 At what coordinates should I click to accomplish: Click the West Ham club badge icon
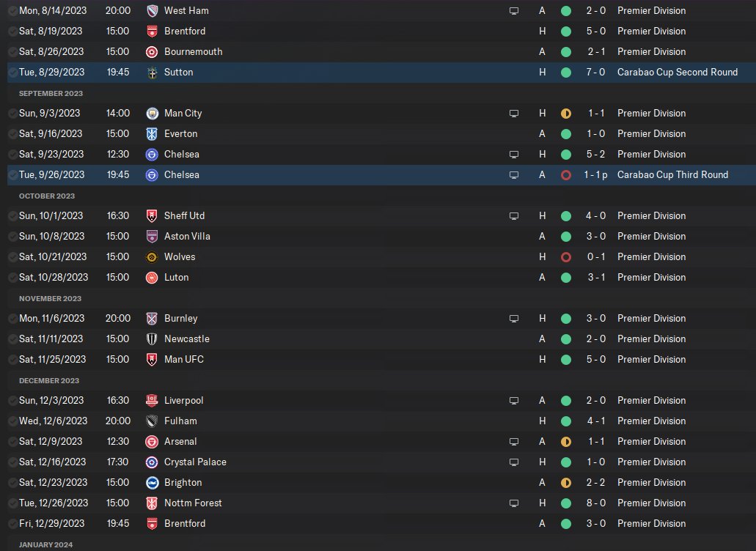(x=152, y=10)
